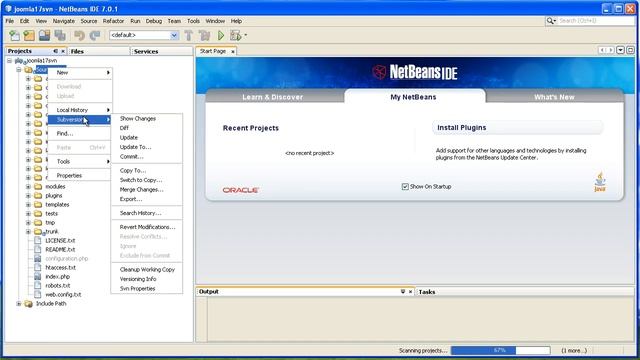Click the Debug Project toolbar icon

tap(236, 36)
